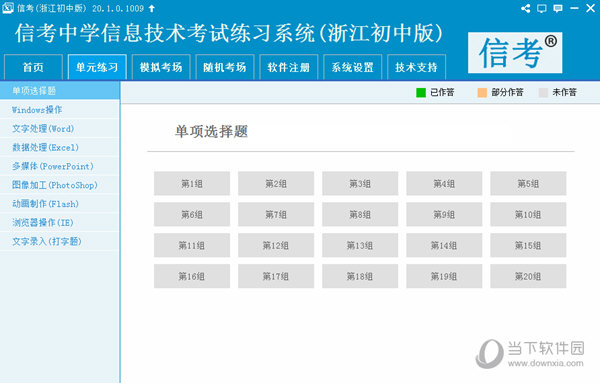Start question group 第6组
Image resolution: width=600 pixels, height=383 pixels.
click(x=192, y=214)
